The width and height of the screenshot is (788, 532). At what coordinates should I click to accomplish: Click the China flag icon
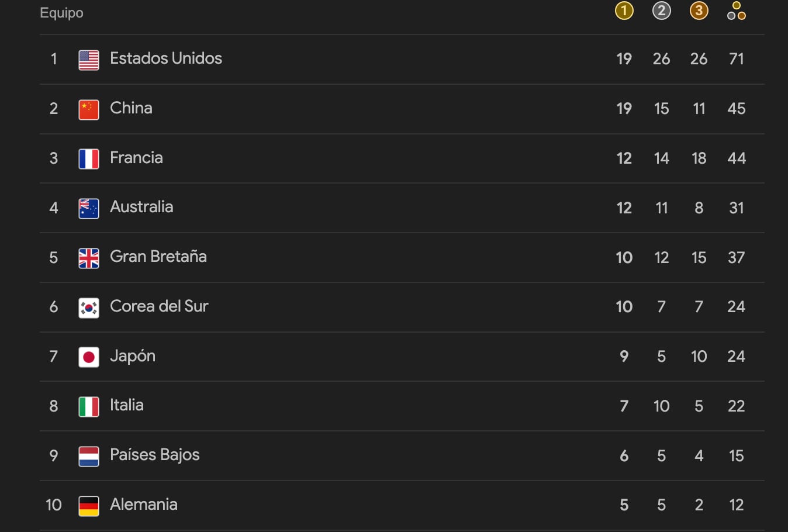tap(89, 108)
